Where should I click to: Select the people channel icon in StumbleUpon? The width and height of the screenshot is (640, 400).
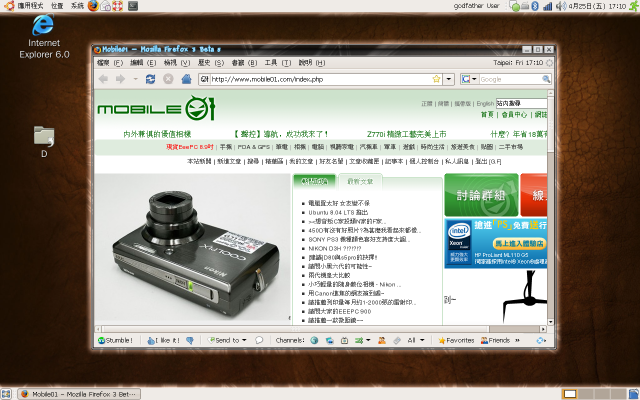click(382, 340)
